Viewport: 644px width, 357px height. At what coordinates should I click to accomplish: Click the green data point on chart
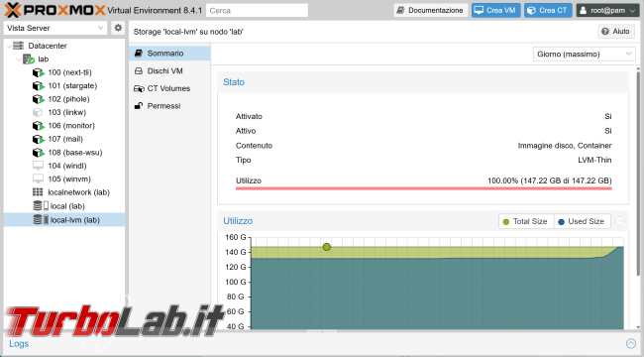(x=327, y=247)
